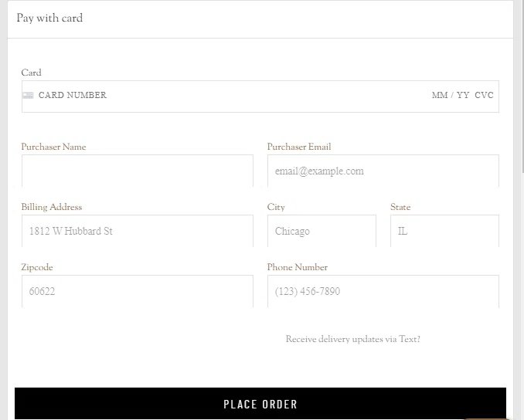
Task: Click the City input field
Action: (322, 231)
